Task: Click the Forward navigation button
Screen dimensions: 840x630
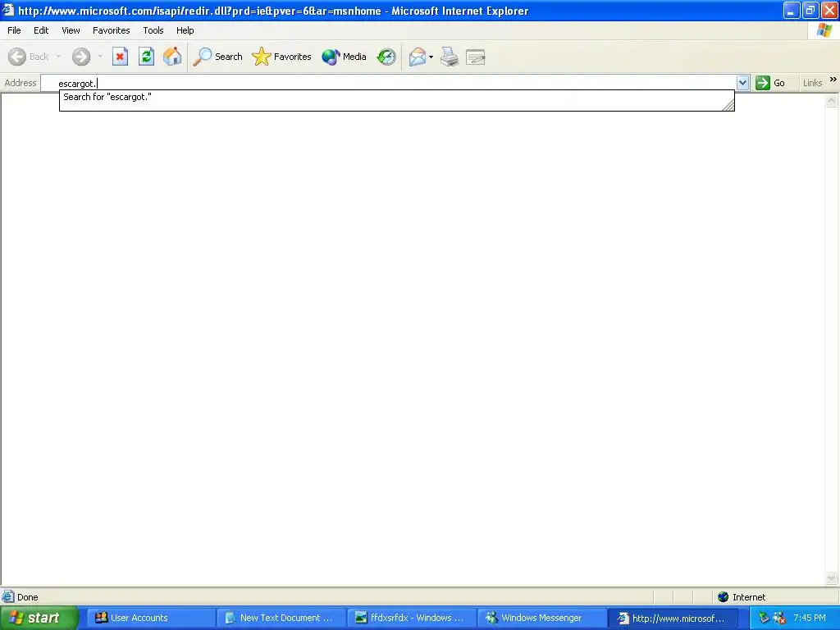Action: 81,57
